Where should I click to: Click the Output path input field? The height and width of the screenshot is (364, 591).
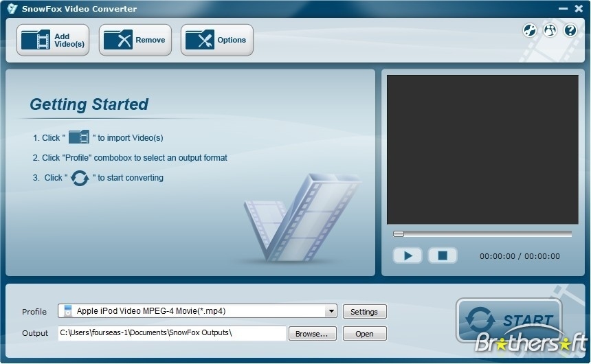(x=172, y=333)
